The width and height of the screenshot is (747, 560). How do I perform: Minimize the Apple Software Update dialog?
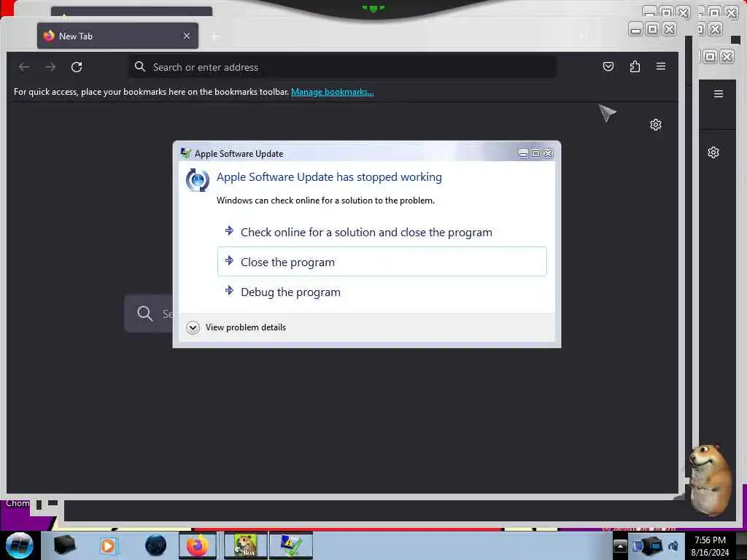[523, 153]
